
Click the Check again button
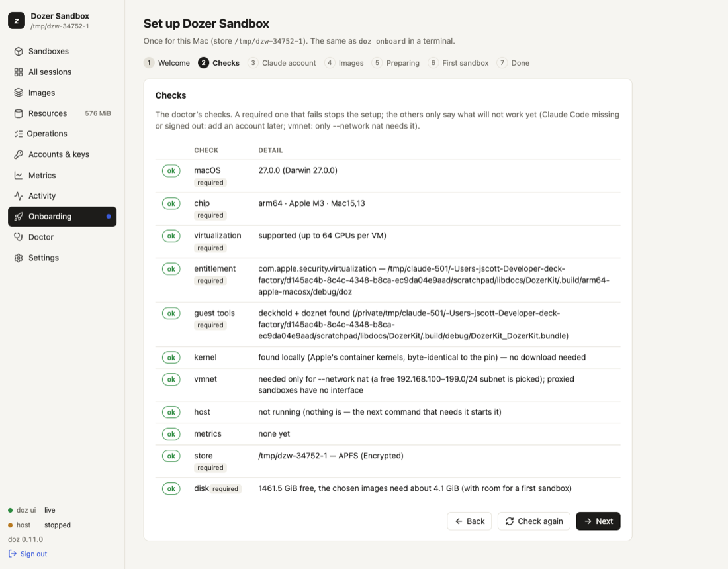[x=534, y=521]
